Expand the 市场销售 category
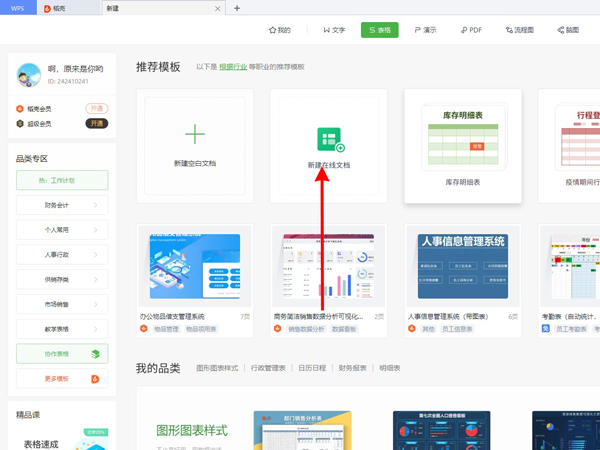This screenshot has height=450, width=600. [x=62, y=304]
